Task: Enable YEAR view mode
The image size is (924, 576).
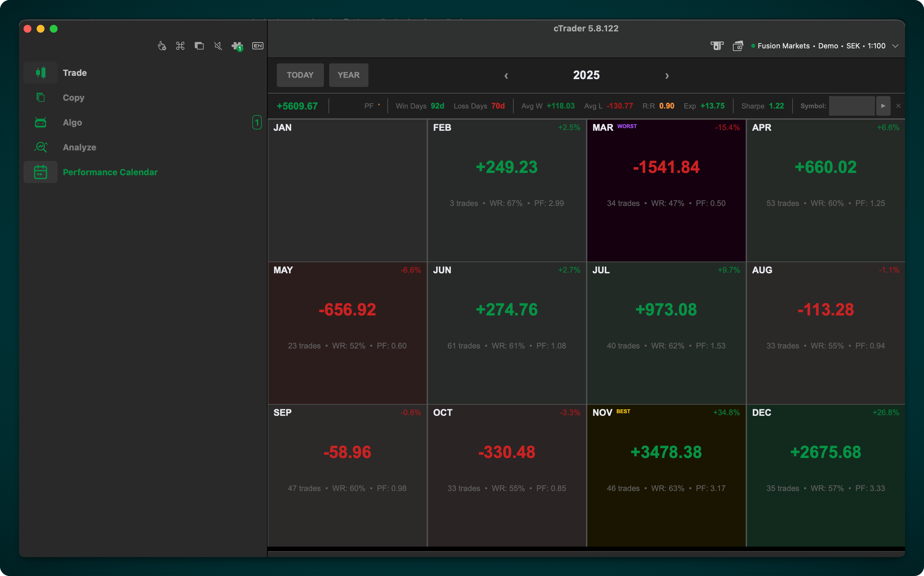Action: (348, 75)
